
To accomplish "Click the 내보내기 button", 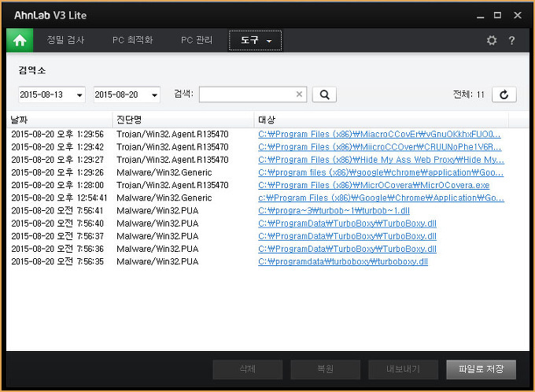I will [403, 369].
